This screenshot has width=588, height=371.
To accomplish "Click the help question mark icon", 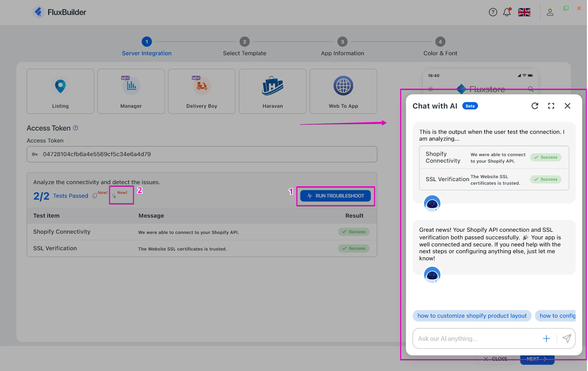I will click(493, 12).
